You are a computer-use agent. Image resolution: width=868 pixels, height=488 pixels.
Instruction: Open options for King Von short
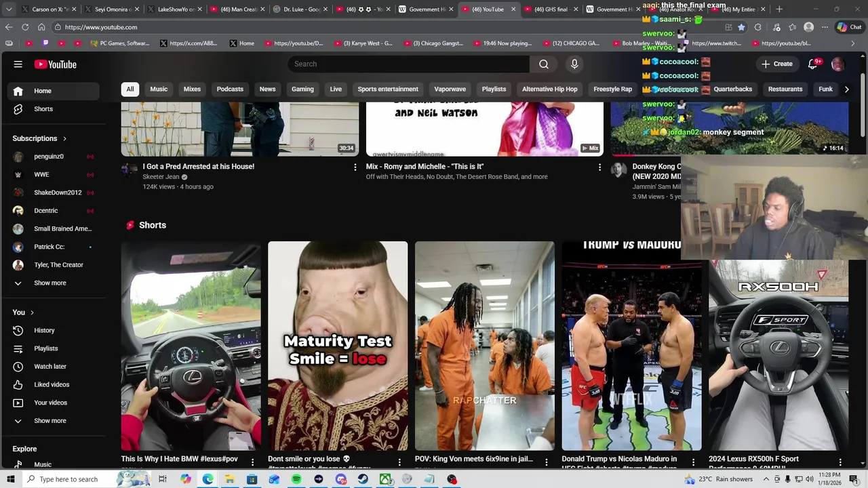coord(547,462)
